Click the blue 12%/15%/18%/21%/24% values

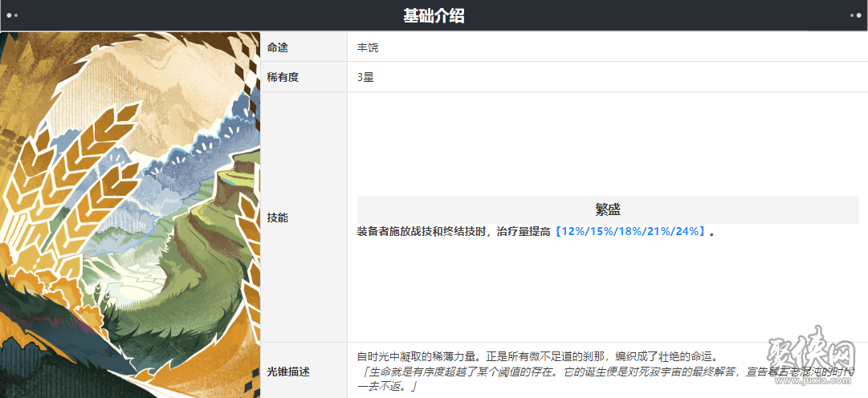(x=630, y=232)
